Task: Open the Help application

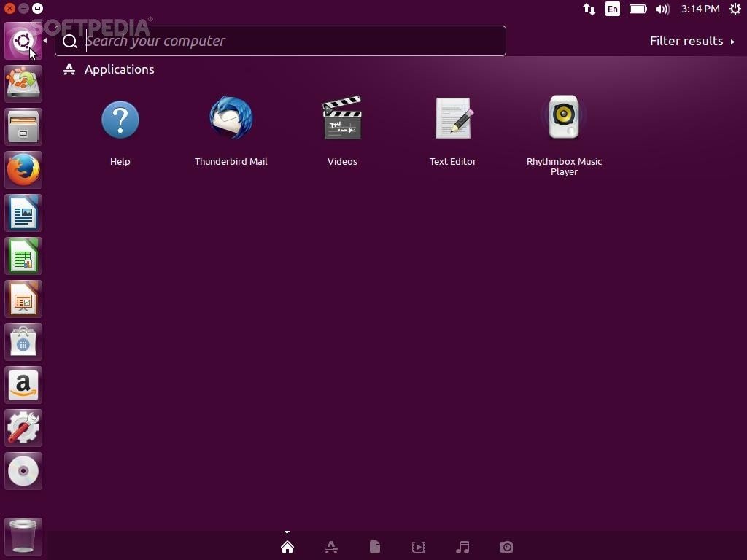Action: point(120,120)
